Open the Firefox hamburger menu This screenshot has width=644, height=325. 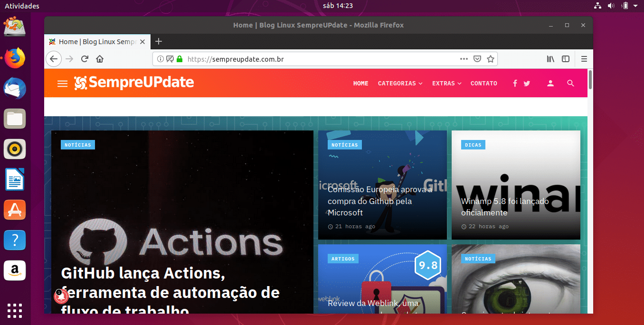584,59
